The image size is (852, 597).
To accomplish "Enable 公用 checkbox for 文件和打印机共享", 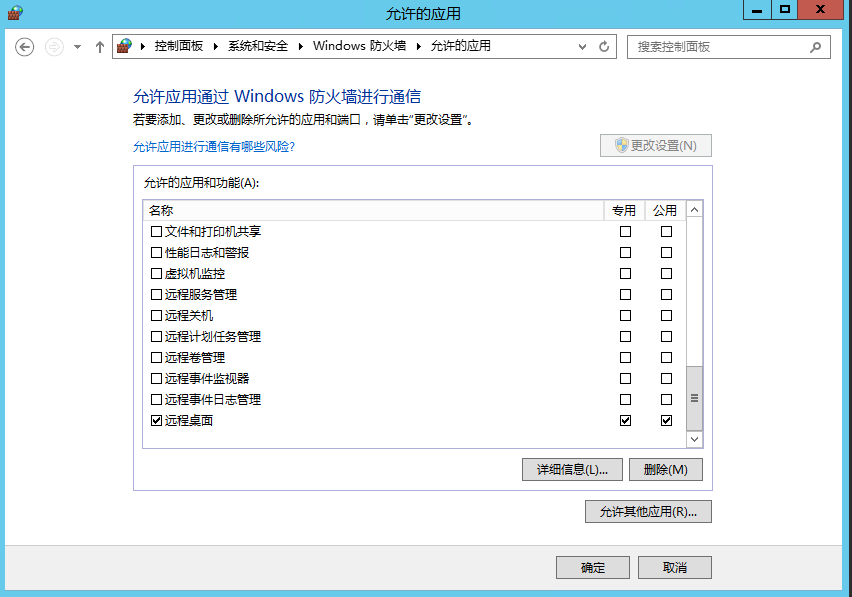I will (666, 232).
